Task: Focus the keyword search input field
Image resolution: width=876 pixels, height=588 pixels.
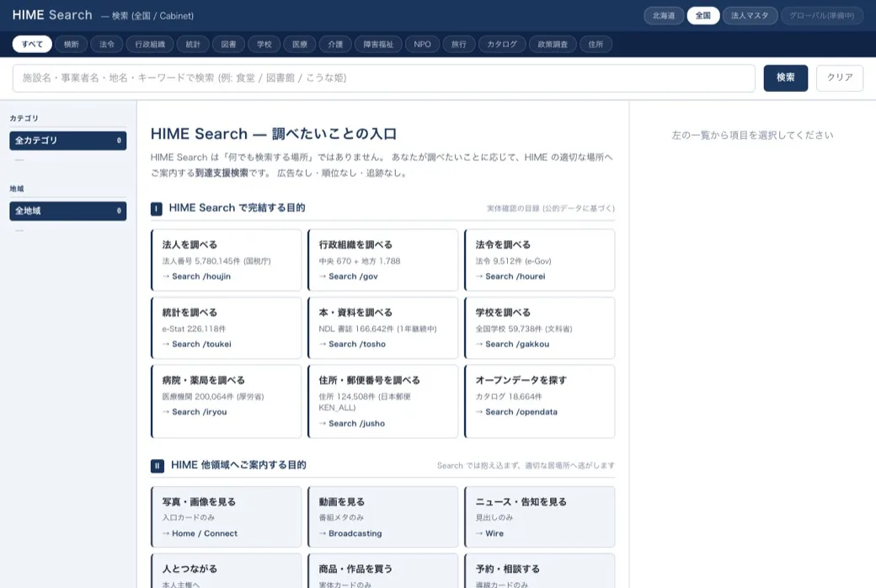Action: tap(384, 78)
